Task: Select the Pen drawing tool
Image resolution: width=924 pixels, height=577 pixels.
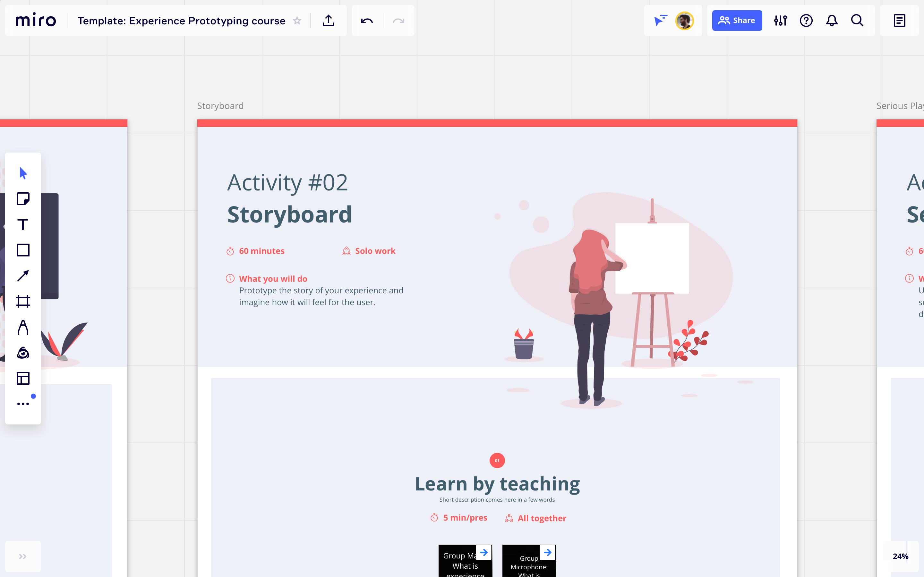Action: coord(23,326)
